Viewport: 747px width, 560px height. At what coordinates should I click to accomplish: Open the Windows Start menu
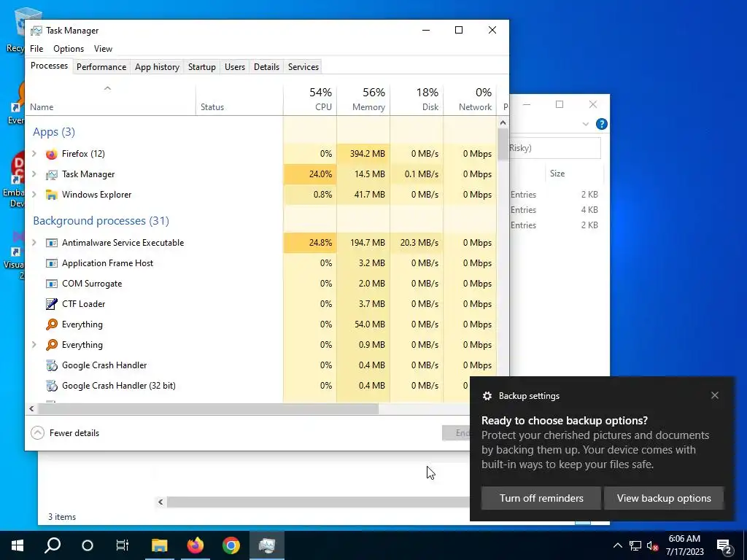(18, 545)
